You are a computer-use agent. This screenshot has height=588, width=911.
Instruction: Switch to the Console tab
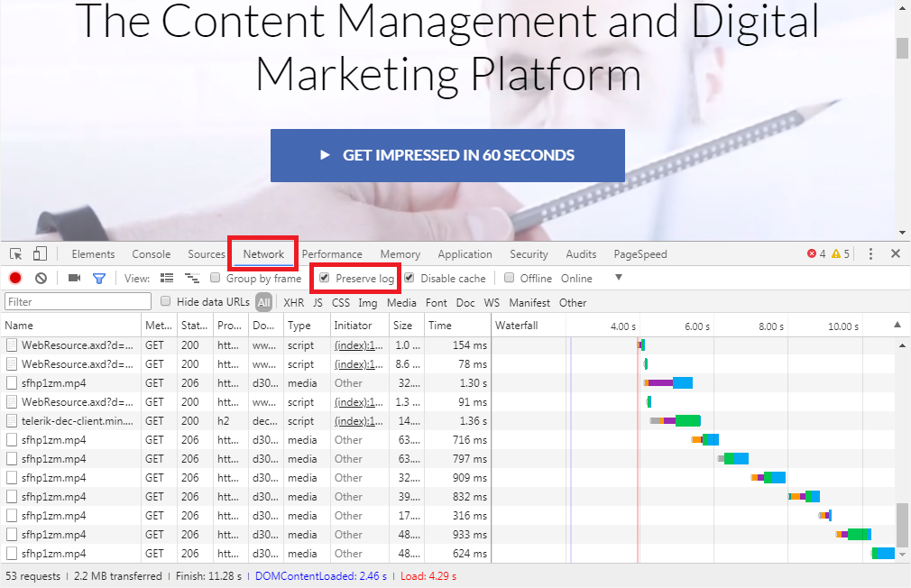coord(151,254)
